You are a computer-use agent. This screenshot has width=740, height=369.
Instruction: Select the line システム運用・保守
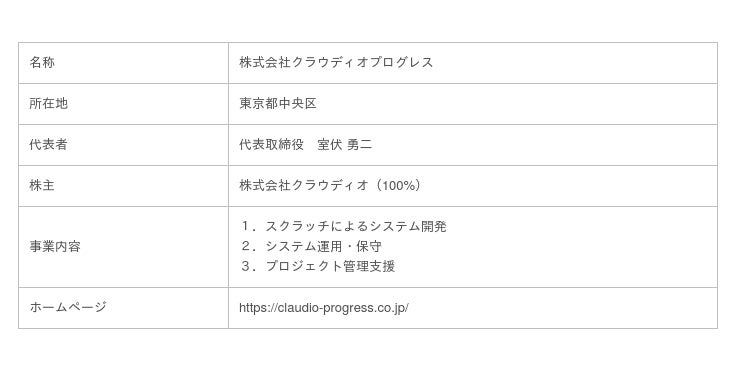(323, 246)
